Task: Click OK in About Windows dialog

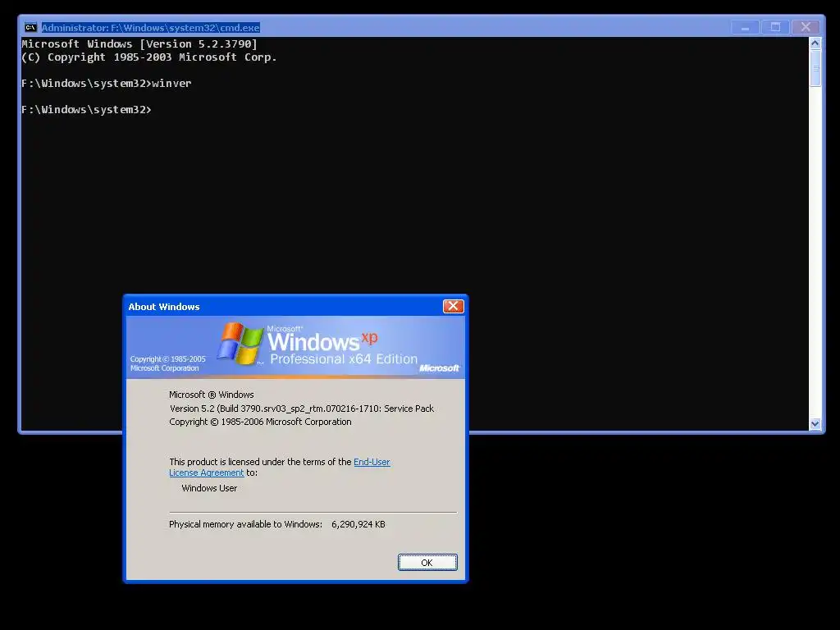Action: [427, 563]
